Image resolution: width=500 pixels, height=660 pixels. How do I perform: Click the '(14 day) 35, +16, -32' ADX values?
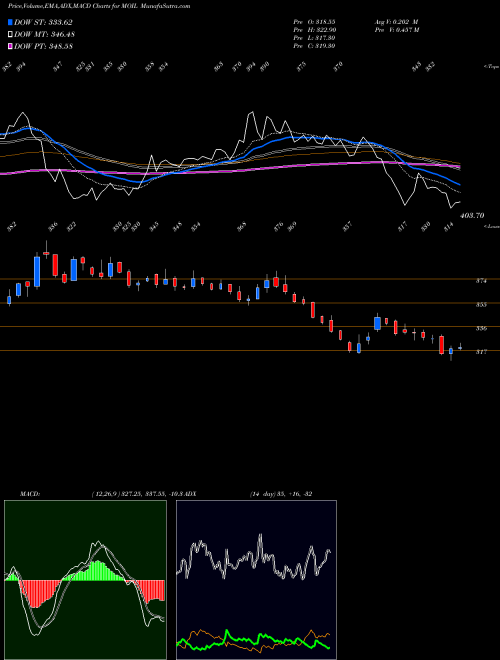click(x=281, y=494)
